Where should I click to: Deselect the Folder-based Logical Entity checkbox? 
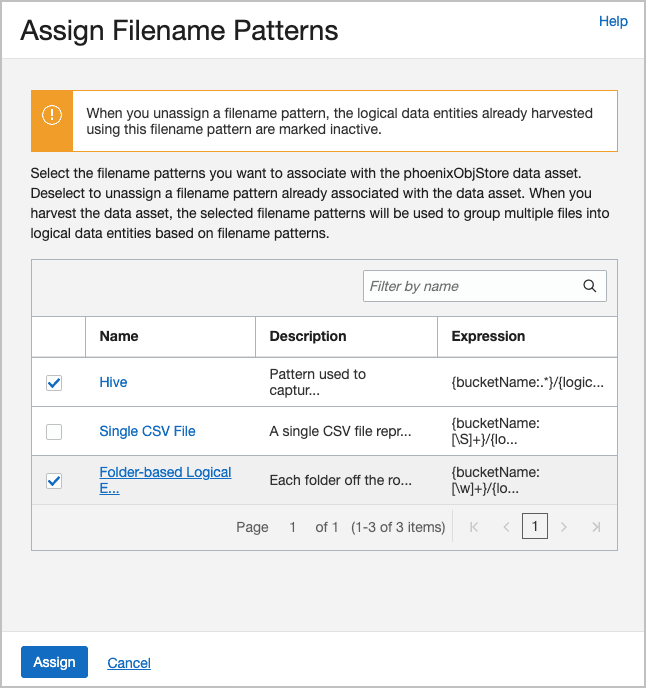click(54, 481)
